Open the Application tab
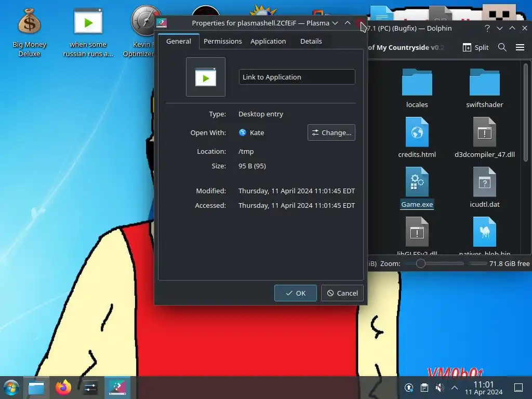Screen dimensions: 532x399 click(268, 42)
